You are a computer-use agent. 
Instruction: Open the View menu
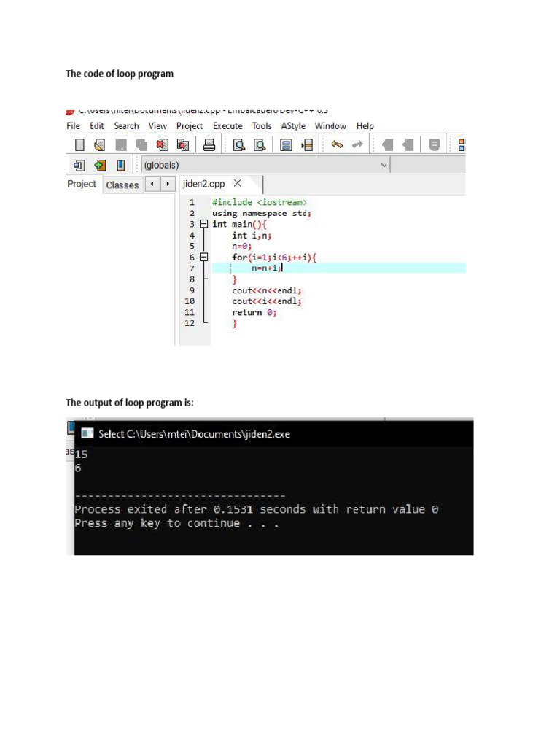[x=157, y=125]
